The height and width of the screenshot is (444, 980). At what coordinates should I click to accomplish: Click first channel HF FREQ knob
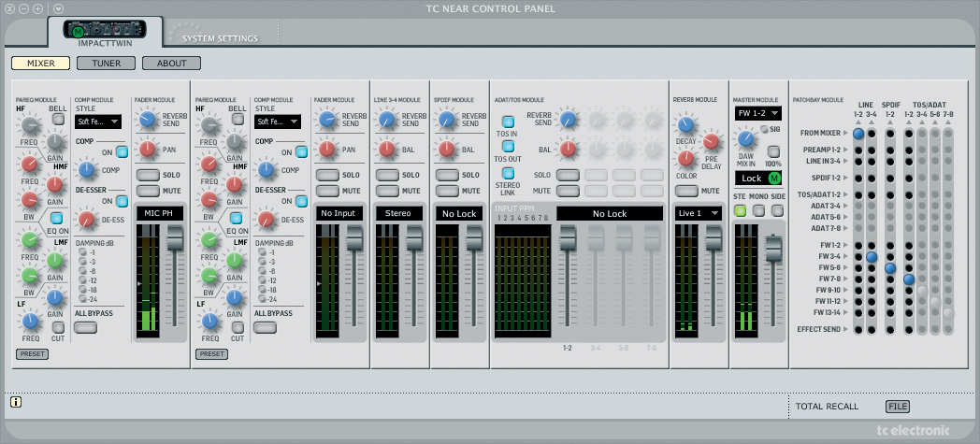click(29, 127)
